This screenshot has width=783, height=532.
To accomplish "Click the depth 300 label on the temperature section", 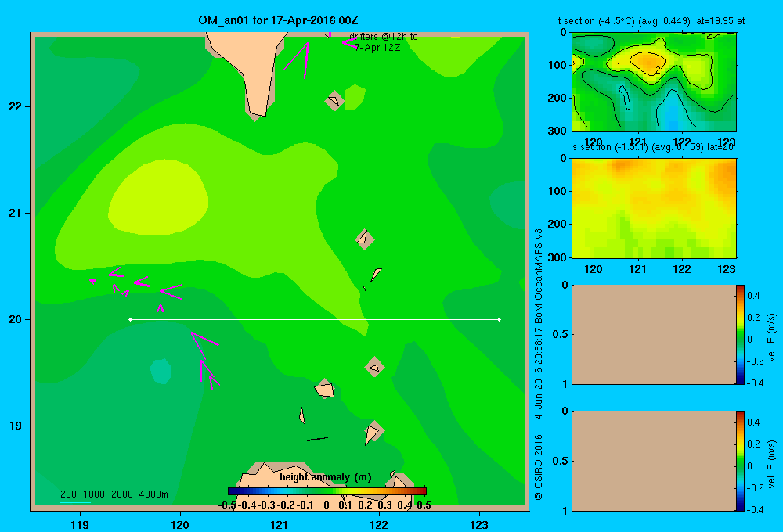I will pyautogui.click(x=557, y=130).
